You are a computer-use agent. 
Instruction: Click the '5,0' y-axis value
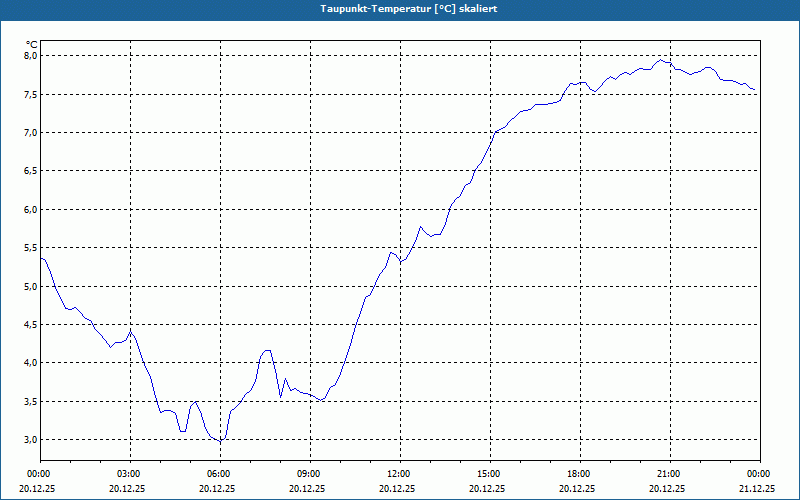(32, 286)
